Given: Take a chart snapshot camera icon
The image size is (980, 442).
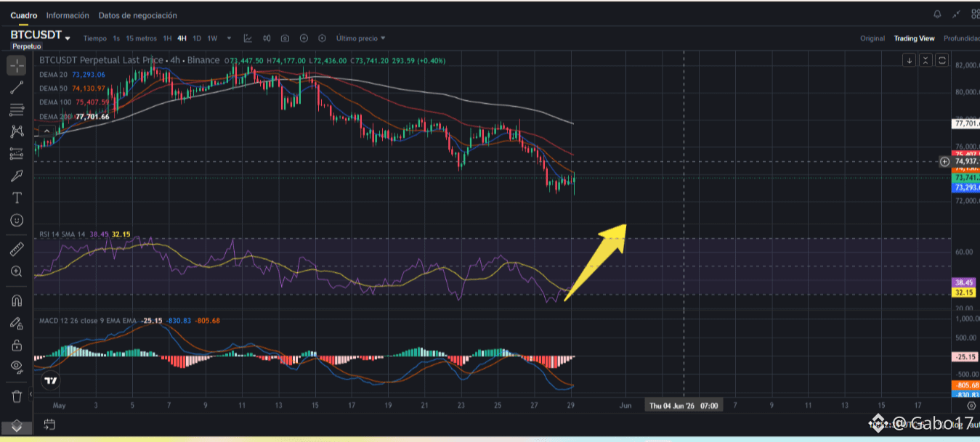Looking at the screenshot, I should click(285, 38).
